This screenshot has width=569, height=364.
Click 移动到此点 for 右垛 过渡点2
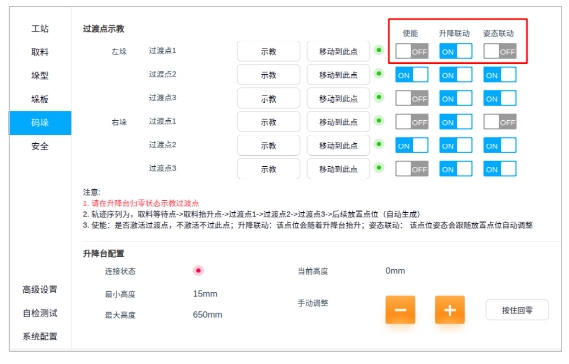(x=338, y=146)
